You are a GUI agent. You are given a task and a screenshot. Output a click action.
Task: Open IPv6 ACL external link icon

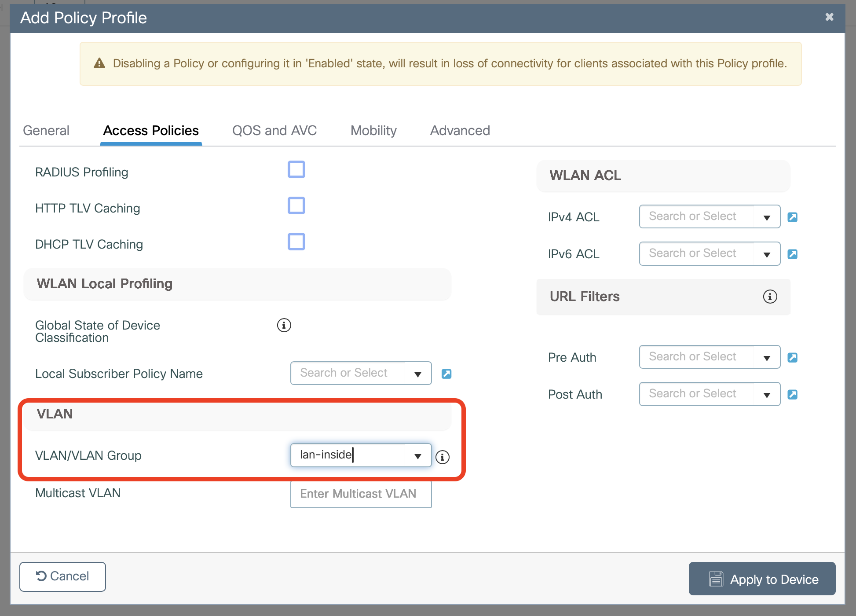pos(792,254)
